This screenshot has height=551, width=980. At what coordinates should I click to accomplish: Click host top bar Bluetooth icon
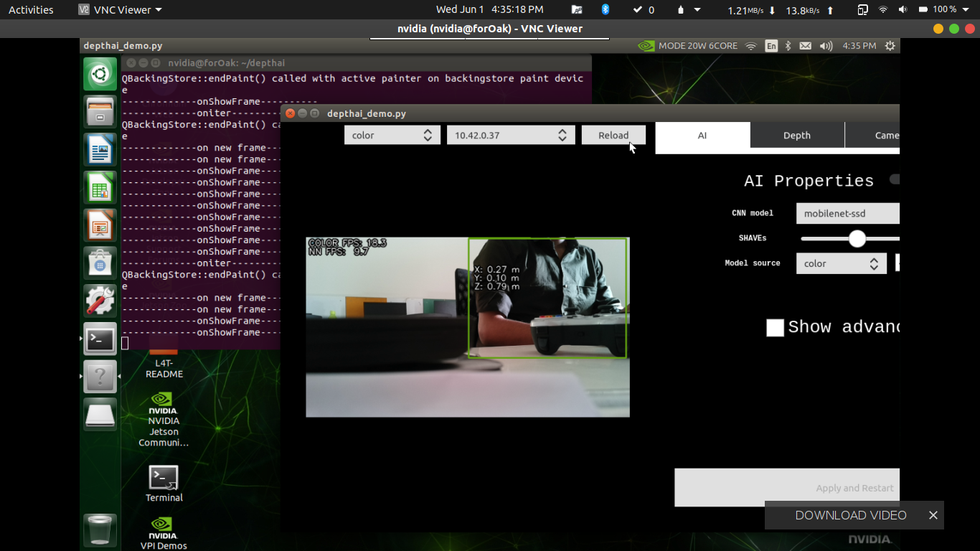coord(605,9)
